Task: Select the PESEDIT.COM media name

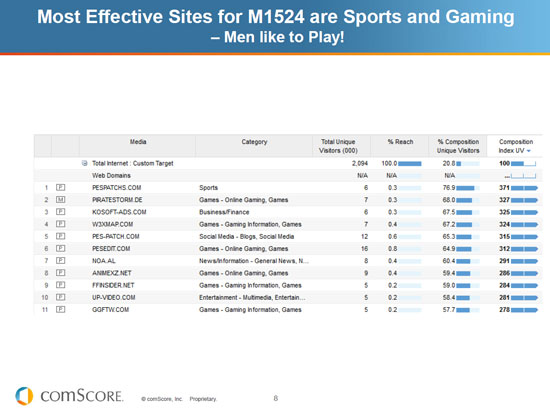Action: point(111,249)
